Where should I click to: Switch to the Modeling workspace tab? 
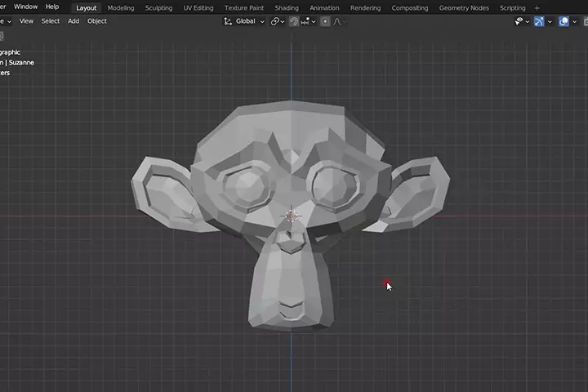(x=121, y=8)
